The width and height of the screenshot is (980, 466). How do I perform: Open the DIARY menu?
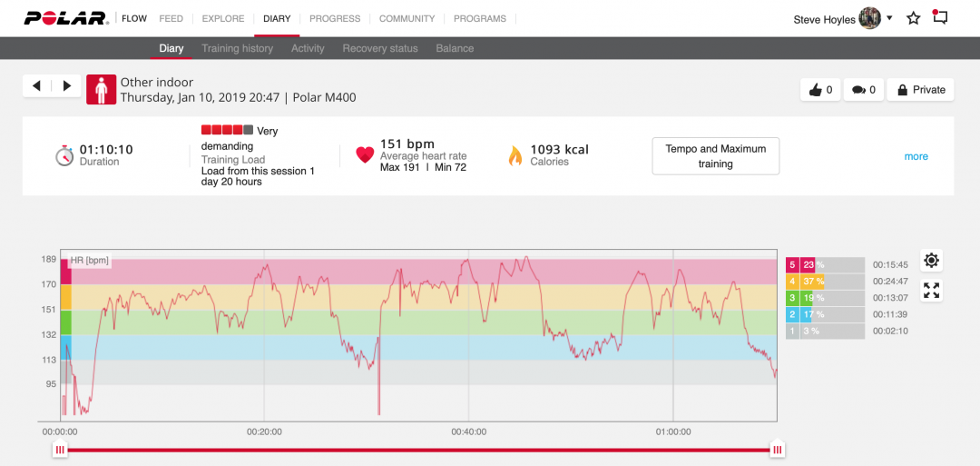click(277, 18)
